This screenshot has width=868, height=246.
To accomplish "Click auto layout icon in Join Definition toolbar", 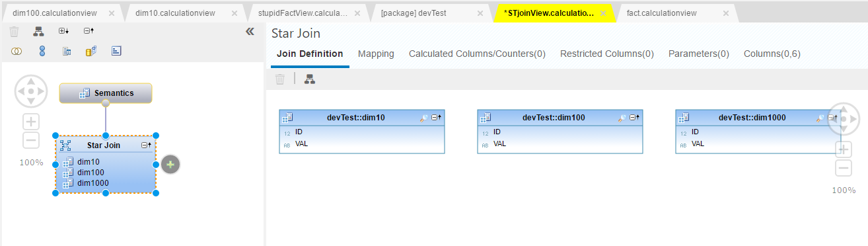I will [309, 79].
